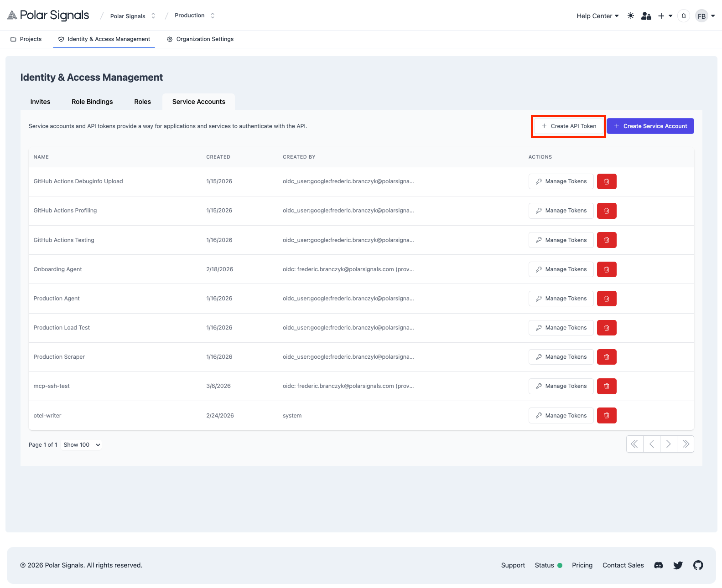Delete the GitHub Actions Testing account

607,240
